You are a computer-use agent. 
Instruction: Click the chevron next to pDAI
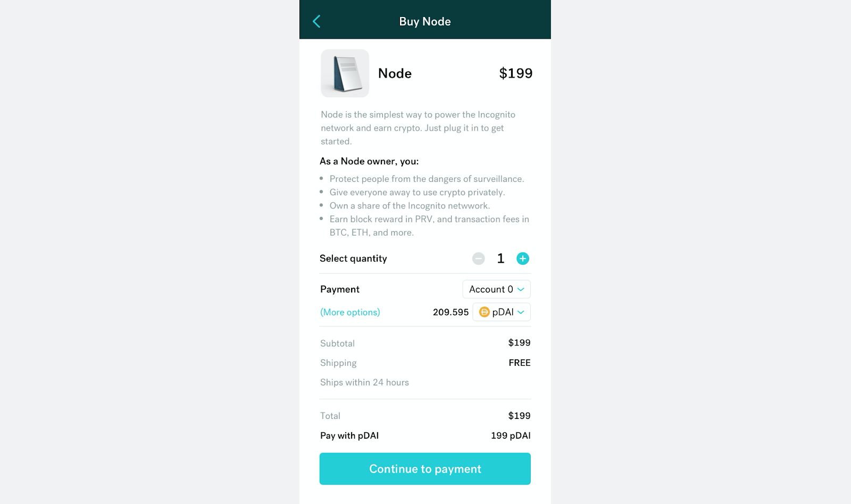[521, 312]
